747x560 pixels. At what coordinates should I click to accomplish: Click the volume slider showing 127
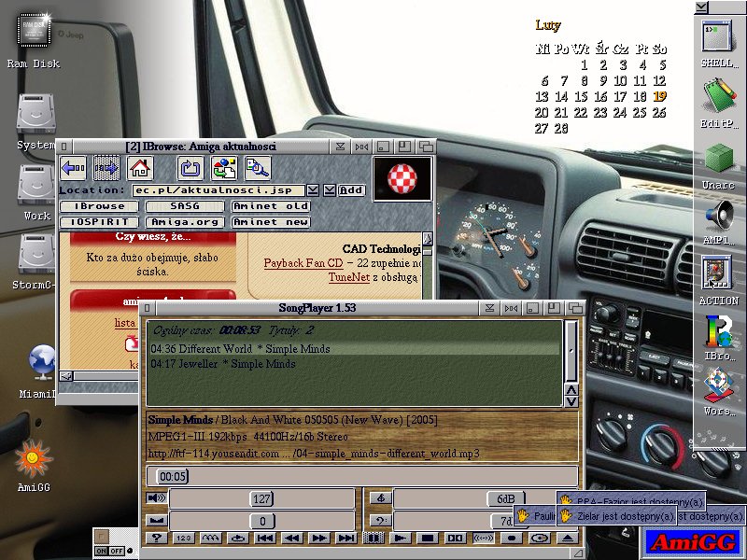(x=261, y=498)
